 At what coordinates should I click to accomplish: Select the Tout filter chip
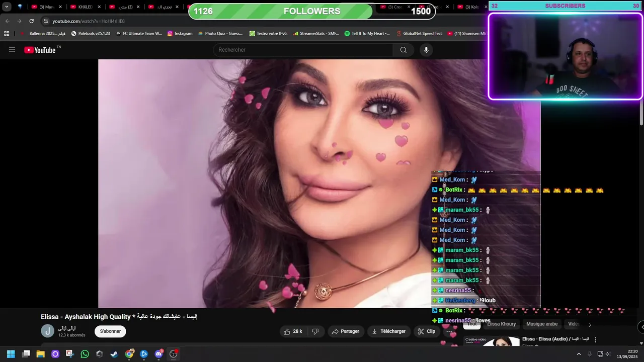472,324
